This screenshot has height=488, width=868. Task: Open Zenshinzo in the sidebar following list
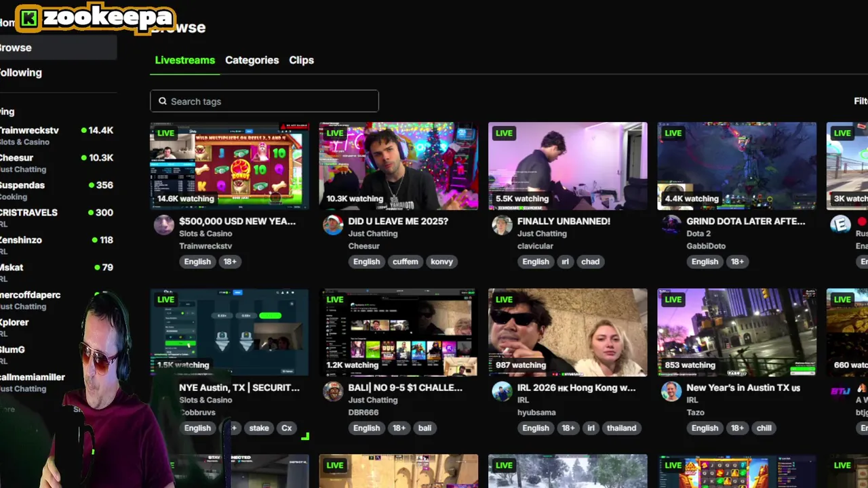(x=57, y=245)
